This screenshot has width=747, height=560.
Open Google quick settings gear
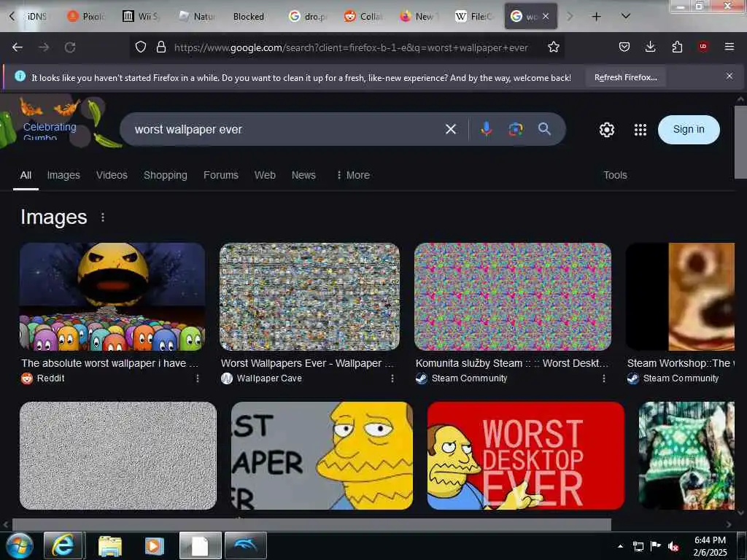pos(606,130)
